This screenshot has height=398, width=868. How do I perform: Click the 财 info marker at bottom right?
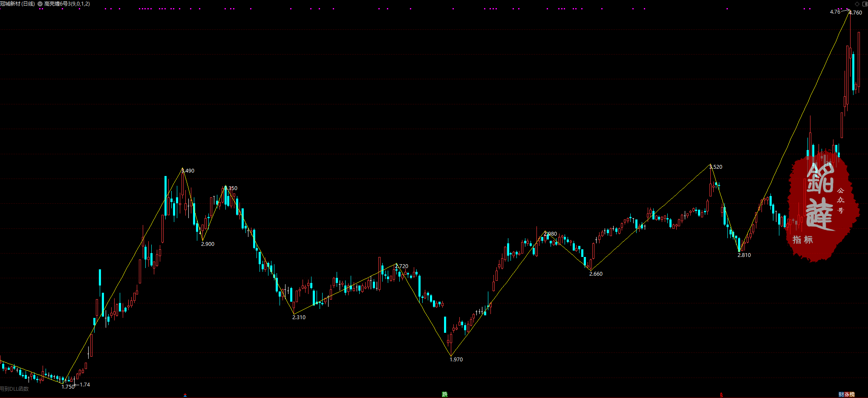841,395
